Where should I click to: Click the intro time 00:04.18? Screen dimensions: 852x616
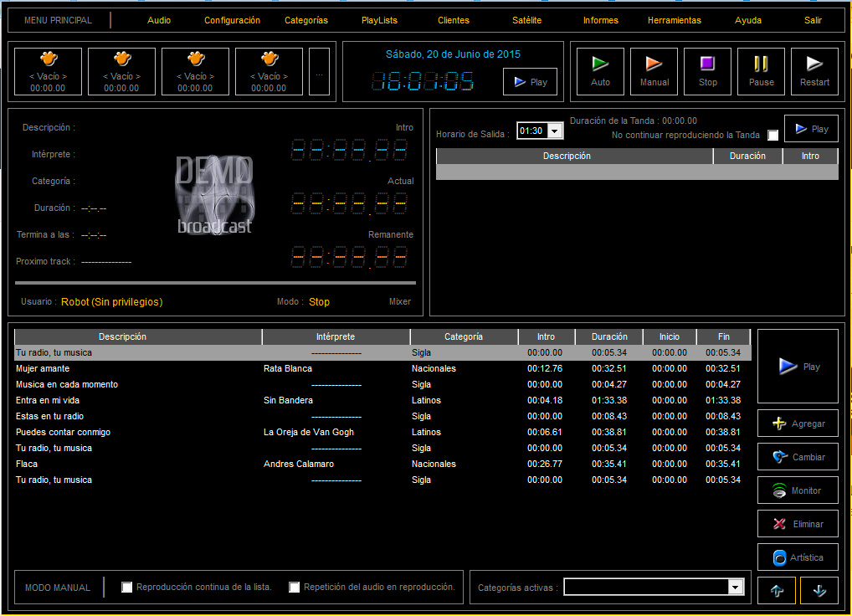pyautogui.click(x=545, y=400)
